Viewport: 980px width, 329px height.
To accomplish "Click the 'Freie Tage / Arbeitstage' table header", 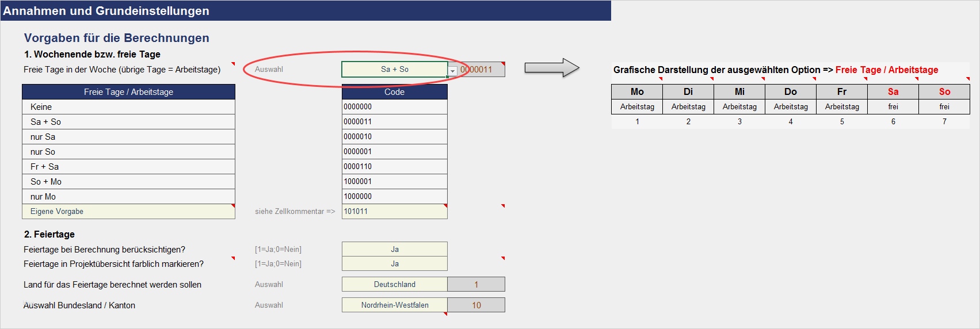I will (128, 91).
